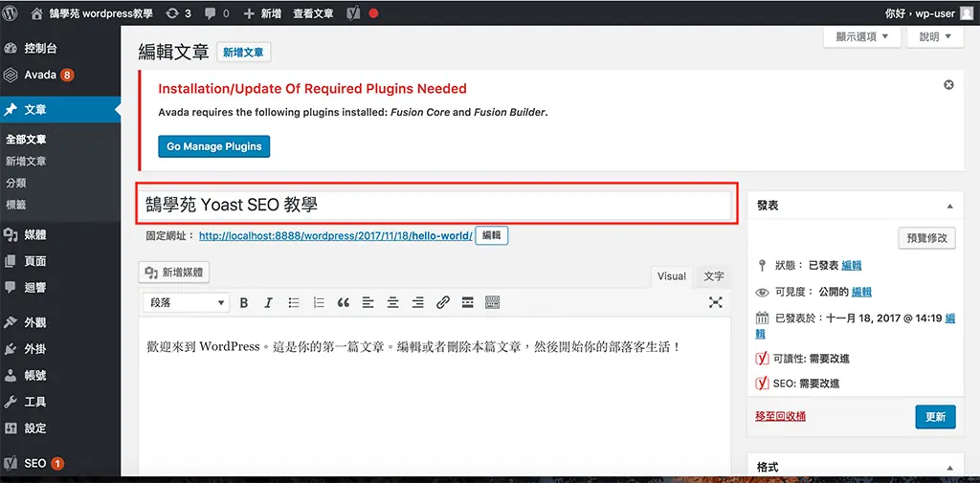The image size is (980, 483).
Task: Open the 段落 paragraph format dropdown
Action: (186, 303)
